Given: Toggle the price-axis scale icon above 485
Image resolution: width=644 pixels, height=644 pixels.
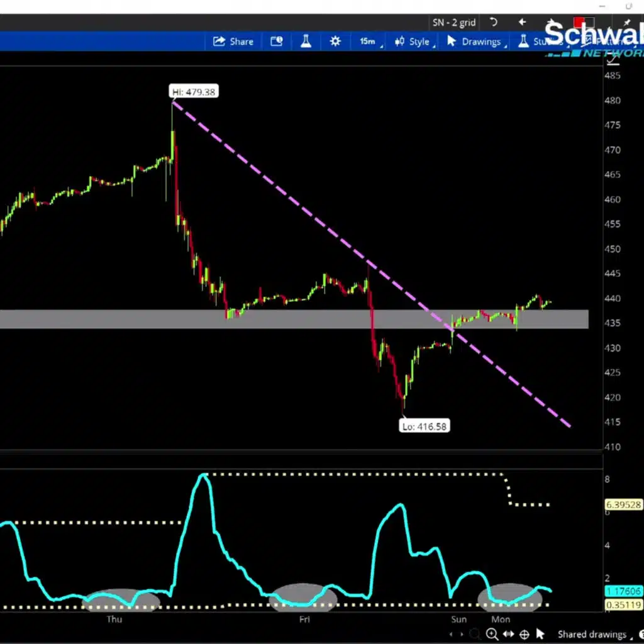Looking at the screenshot, I should point(613,60).
